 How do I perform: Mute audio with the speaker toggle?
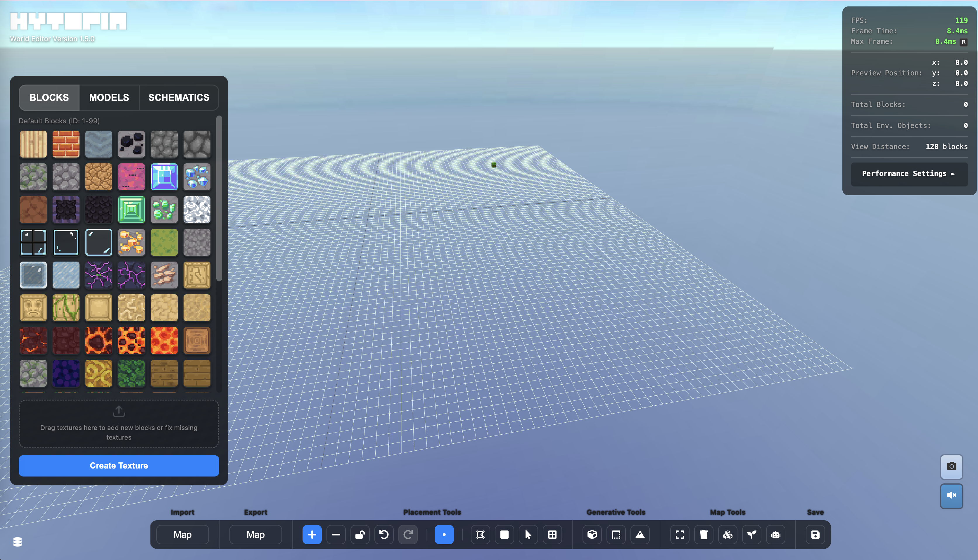click(x=951, y=496)
